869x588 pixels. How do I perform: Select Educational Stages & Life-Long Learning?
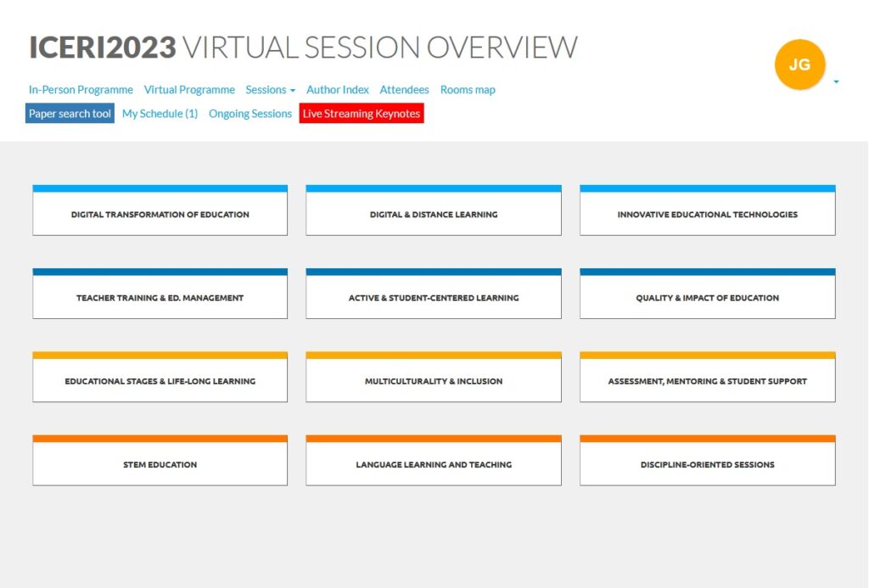click(x=160, y=377)
